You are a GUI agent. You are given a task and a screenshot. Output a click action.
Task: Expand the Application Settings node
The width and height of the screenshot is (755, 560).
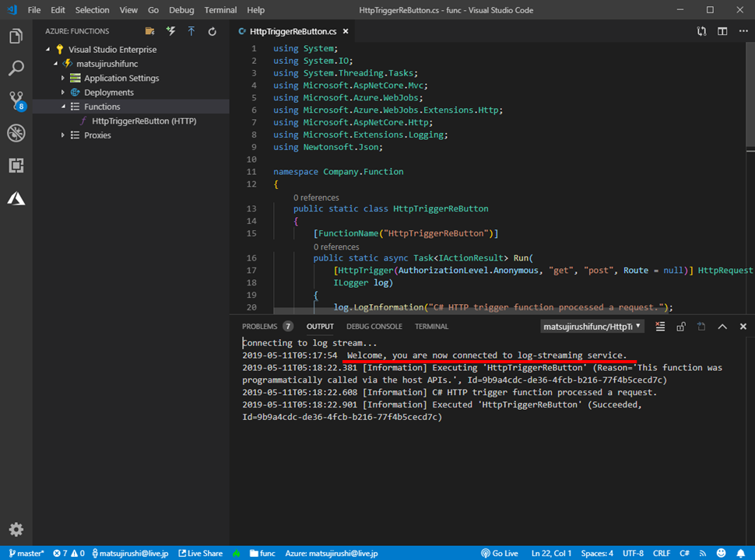(62, 78)
